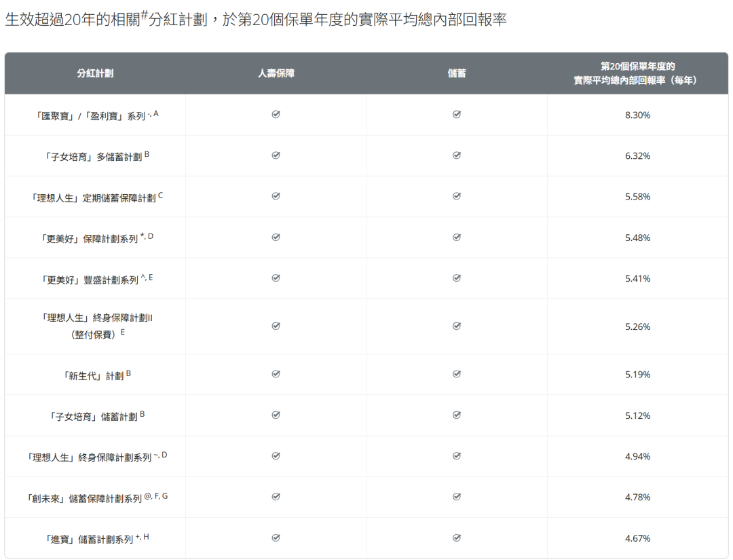Image resolution: width=733 pixels, height=560 pixels.
Task: Select the 「創未來」儲蓄保障計劃系列 plan name
Action: [x=96, y=498]
